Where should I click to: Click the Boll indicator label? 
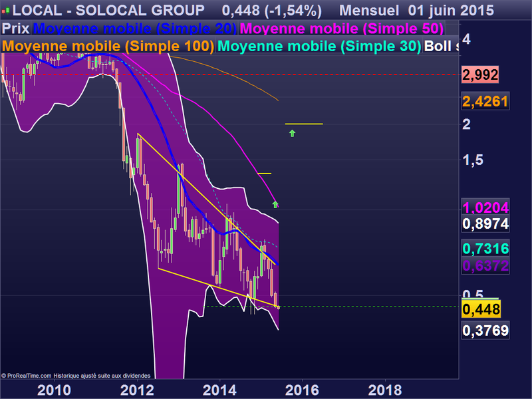click(x=441, y=47)
